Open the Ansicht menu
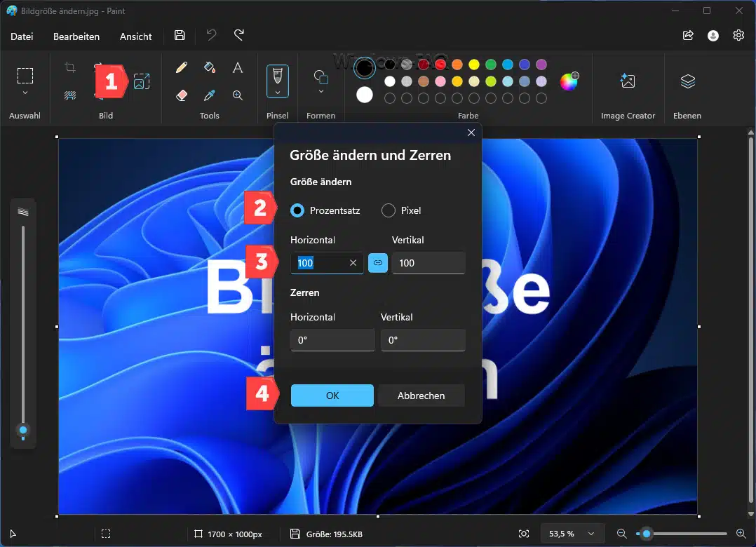756x547 pixels. click(x=136, y=36)
